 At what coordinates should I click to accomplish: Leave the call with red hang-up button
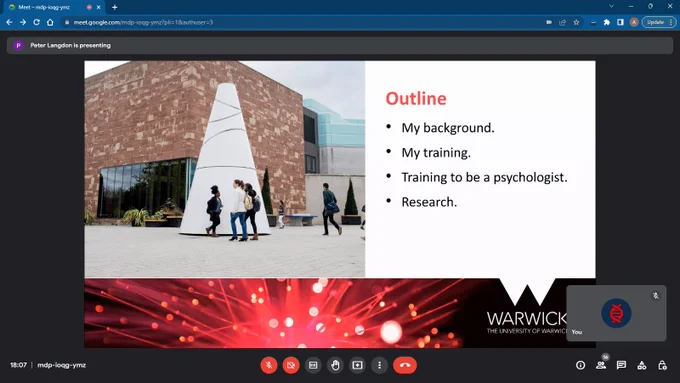(405, 365)
